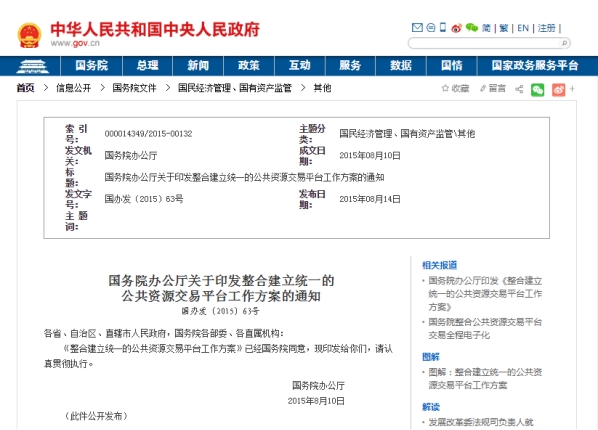
Task: Share via red Weibo button
Action: (558, 90)
